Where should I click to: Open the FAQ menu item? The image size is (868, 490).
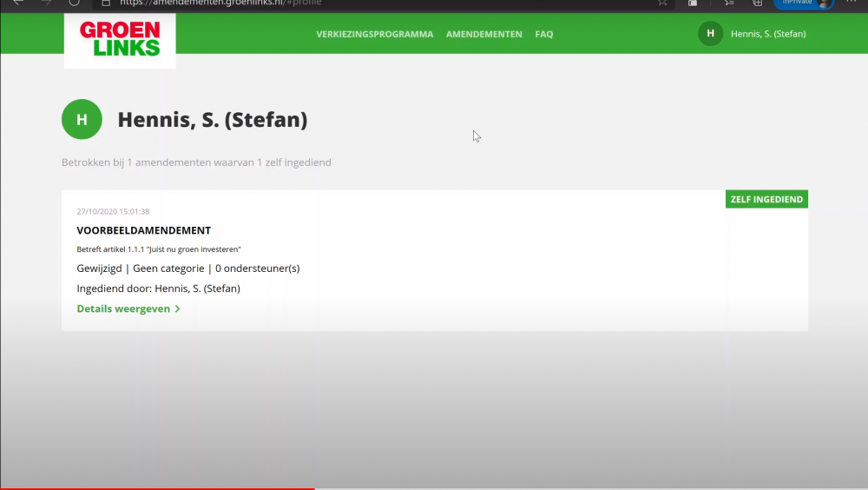tap(544, 35)
